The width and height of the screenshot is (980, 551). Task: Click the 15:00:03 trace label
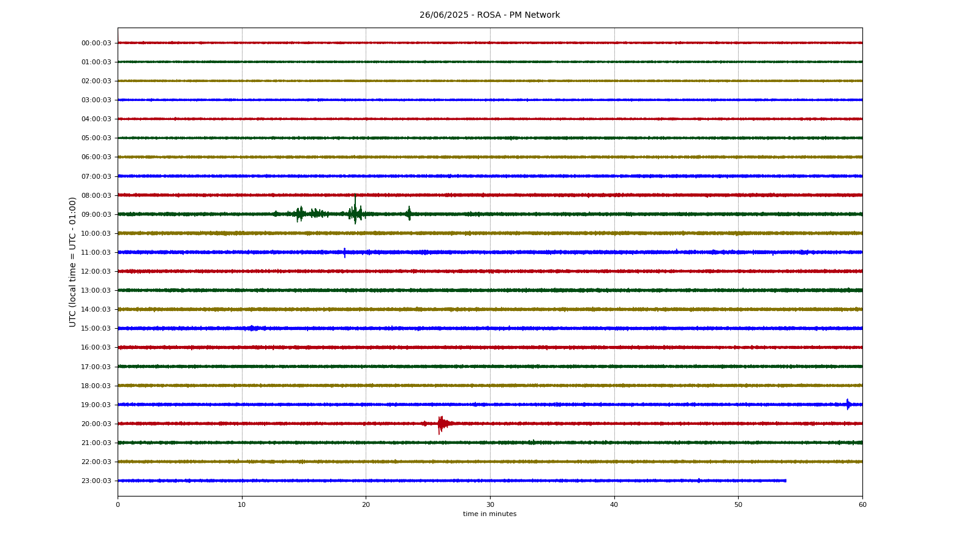(x=96, y=328)
